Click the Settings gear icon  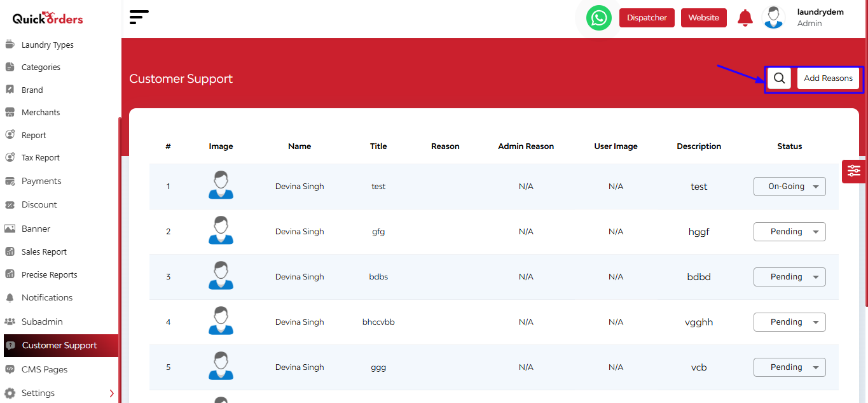[x=10, y=393]
